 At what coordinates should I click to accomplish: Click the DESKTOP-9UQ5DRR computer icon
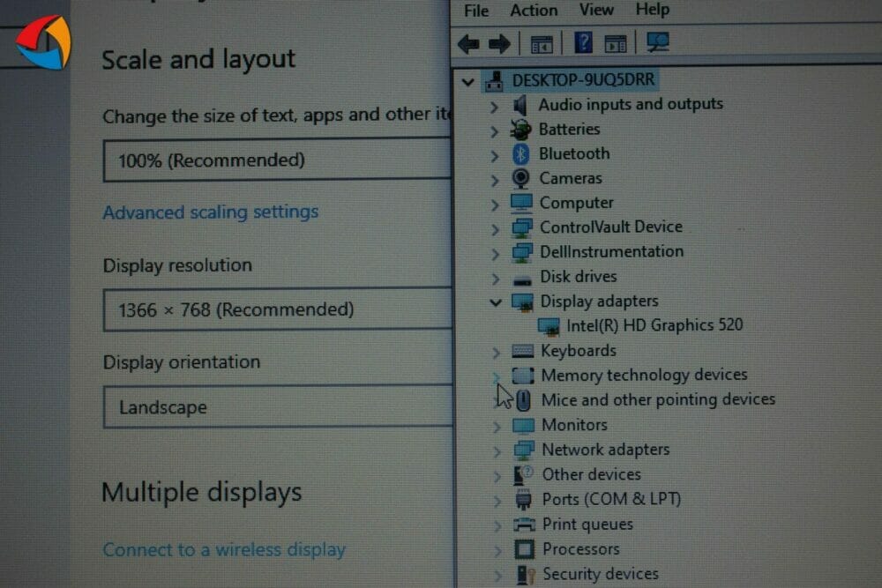(494, 81)
